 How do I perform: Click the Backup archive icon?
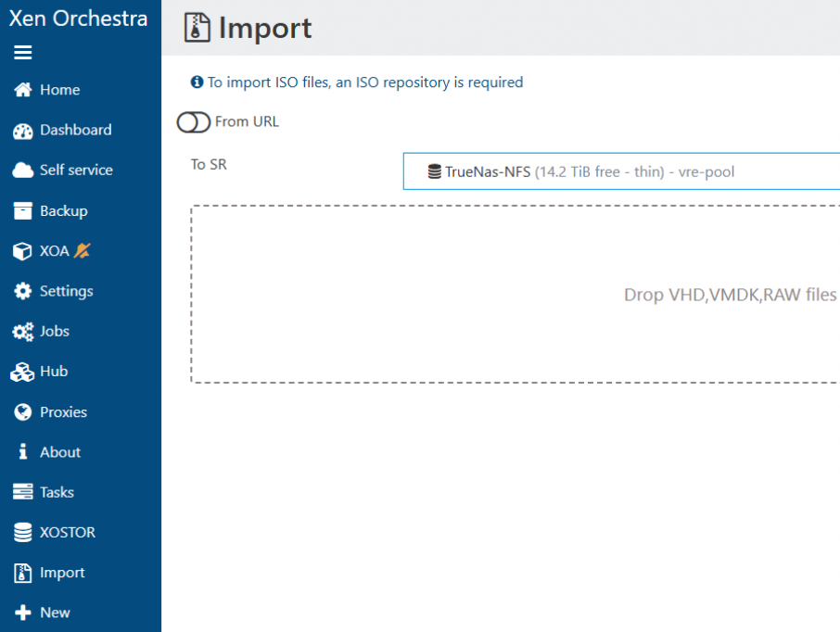pos(22,211)
